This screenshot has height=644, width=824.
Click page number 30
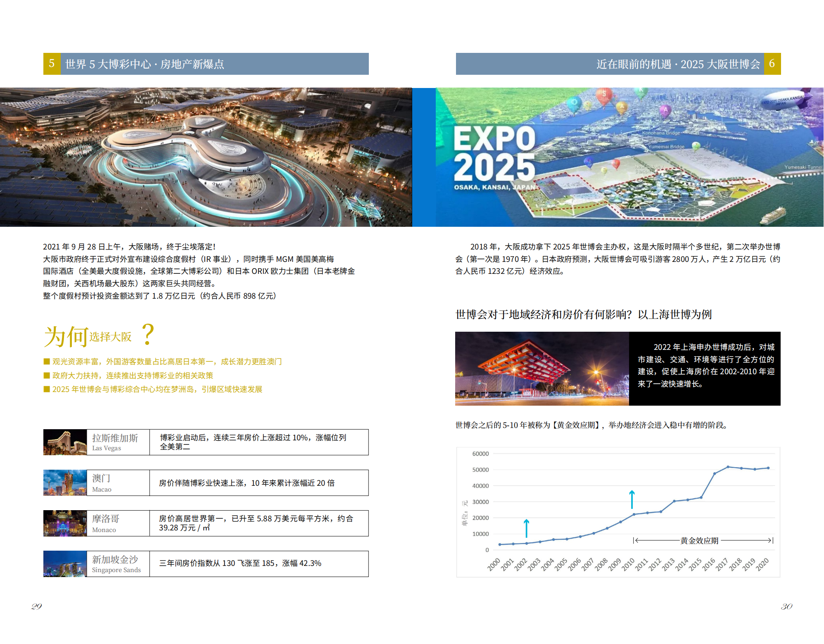pos(786,606)
